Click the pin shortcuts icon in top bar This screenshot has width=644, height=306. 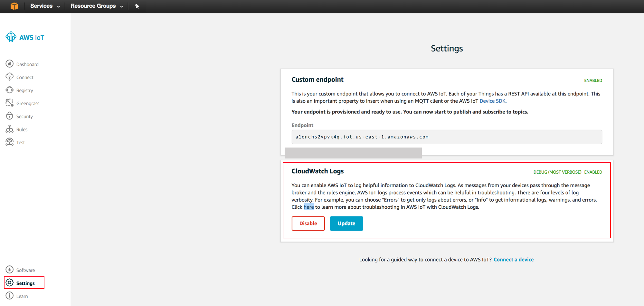pos(137,6)
